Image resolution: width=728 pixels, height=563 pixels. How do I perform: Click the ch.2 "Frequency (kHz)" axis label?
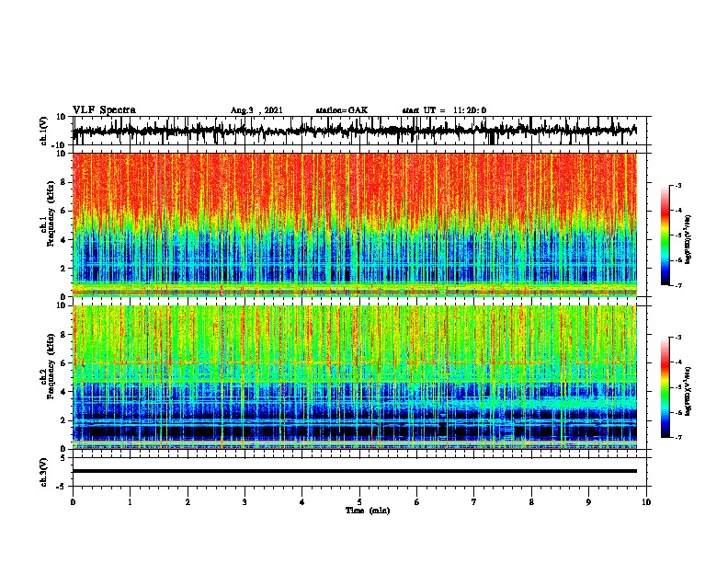click(x=51, y=366)
